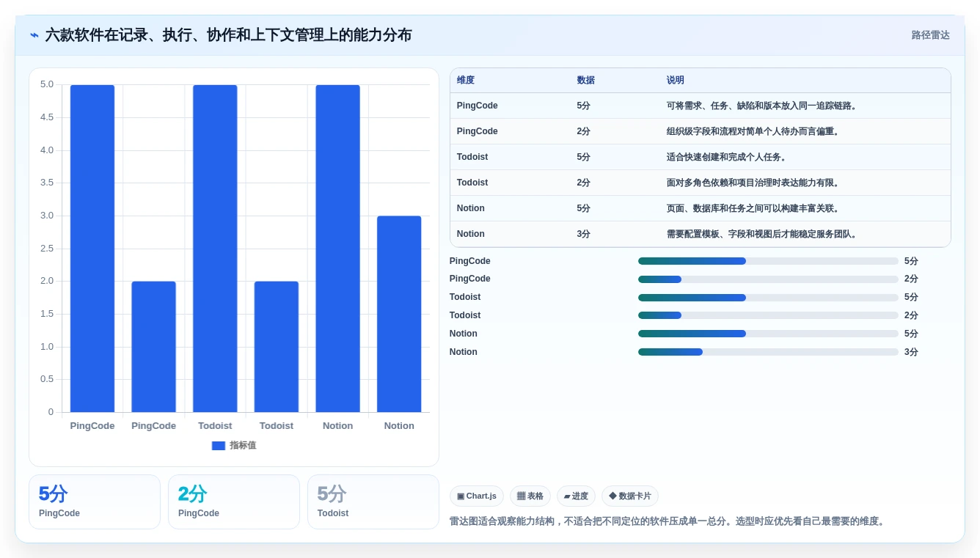Open the gray 5分 Todoist data card

pyautogui.click(x=373, y=502)
